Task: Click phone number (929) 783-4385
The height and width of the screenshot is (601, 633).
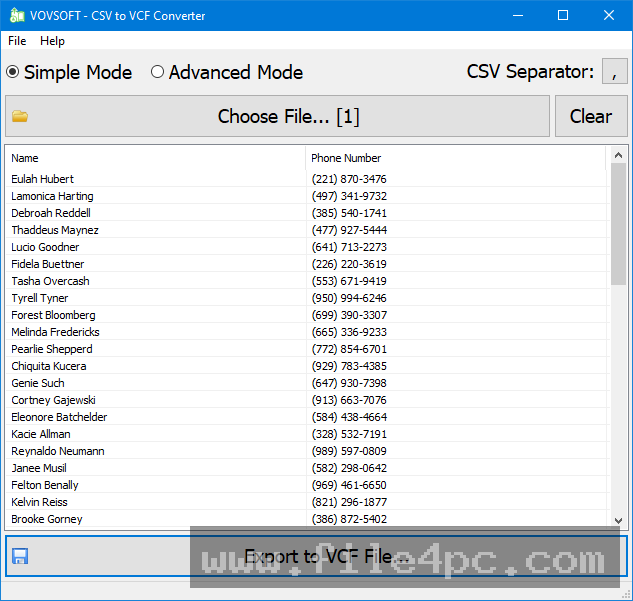Action: [349, 366]
